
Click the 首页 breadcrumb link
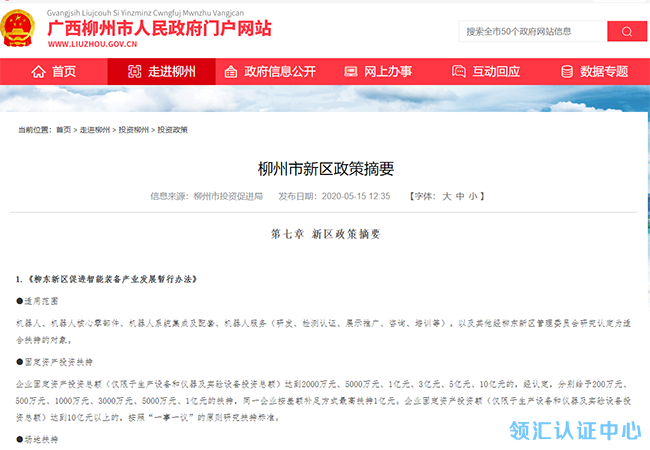tap(63, 130)
